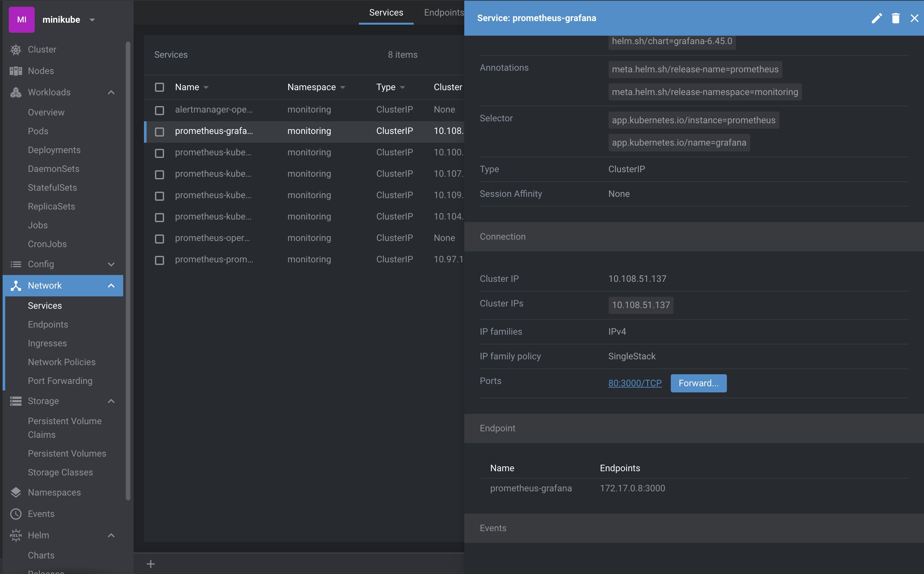This screenshot has width=924, height=574.
Task: Open the minikube cluster dropdown arrow
Action: pyautogui.click(x=92, y=20)
